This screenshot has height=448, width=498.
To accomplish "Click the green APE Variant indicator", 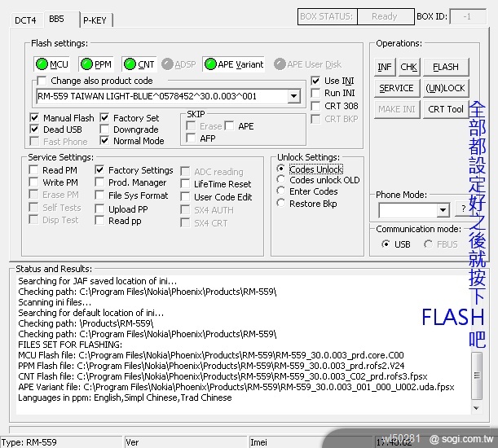I will click(x=234, y=64).
